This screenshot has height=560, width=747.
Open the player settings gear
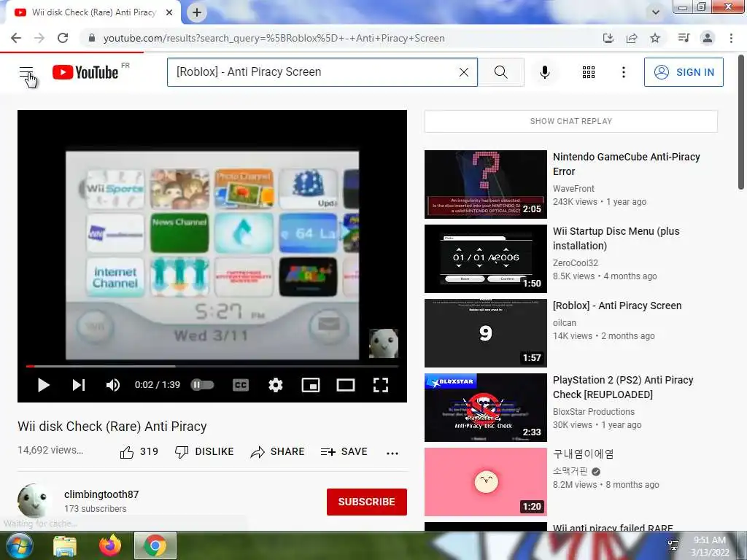(275, 385)
